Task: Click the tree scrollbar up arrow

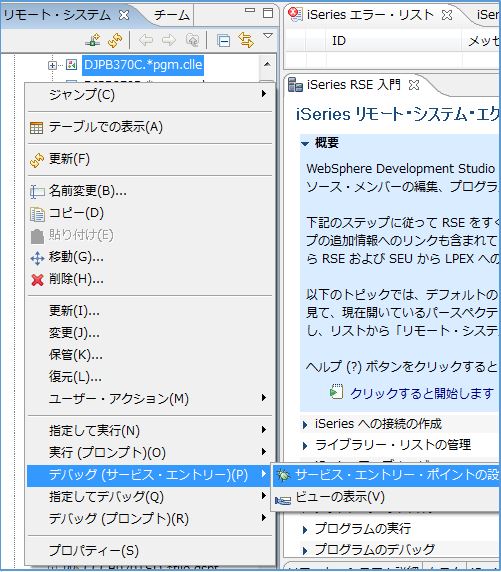Action: pyautogui.click(x=267, y=65)
